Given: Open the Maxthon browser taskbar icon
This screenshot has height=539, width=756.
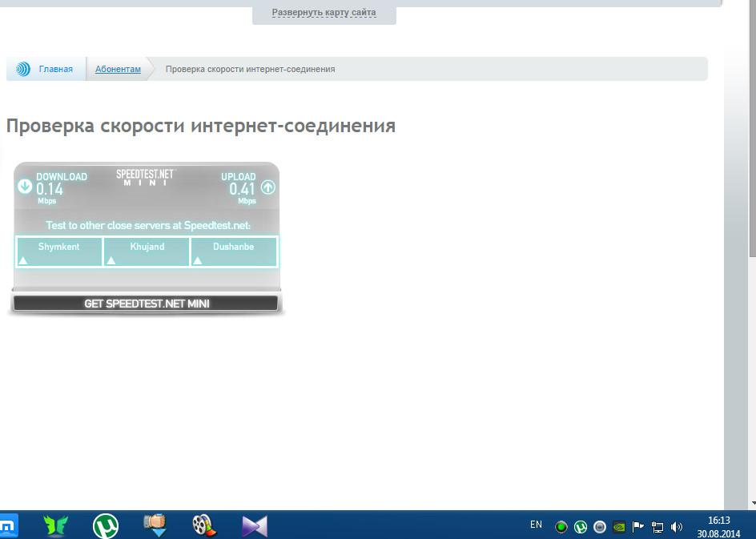Looking at the screenshot, I should coord(8,525).
